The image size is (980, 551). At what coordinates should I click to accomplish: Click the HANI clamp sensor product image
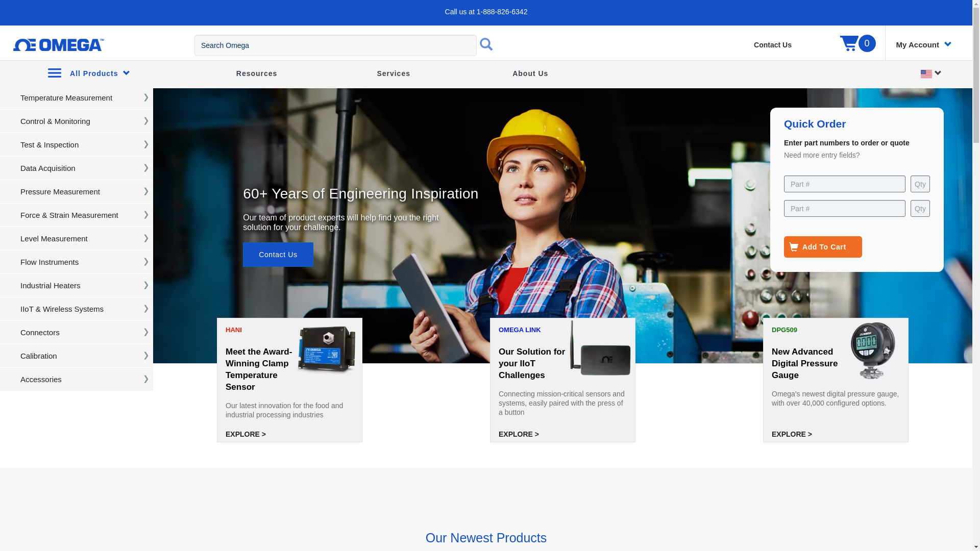[x=327, y=349]
